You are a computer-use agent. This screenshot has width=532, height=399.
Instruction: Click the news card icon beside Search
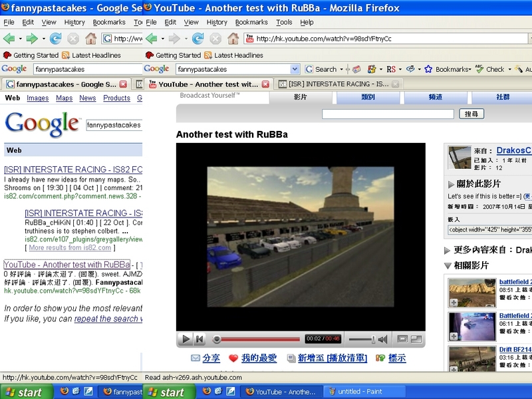point(356,69)
